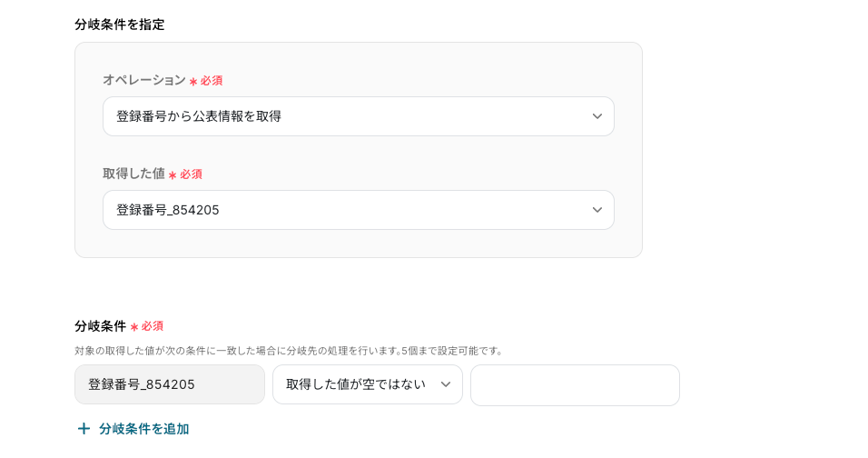Click the 必須 badge beside 分岐条件
The width and height of the screenshot is (868, 458).
pos(153,326)
